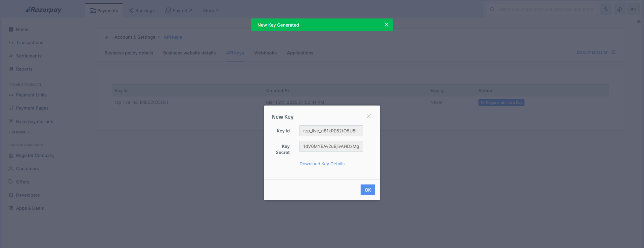Click the Regenerate Live Key button
The width and height of the screenshot is (644, 248).
pyautogui.click(x=501, y=102)
